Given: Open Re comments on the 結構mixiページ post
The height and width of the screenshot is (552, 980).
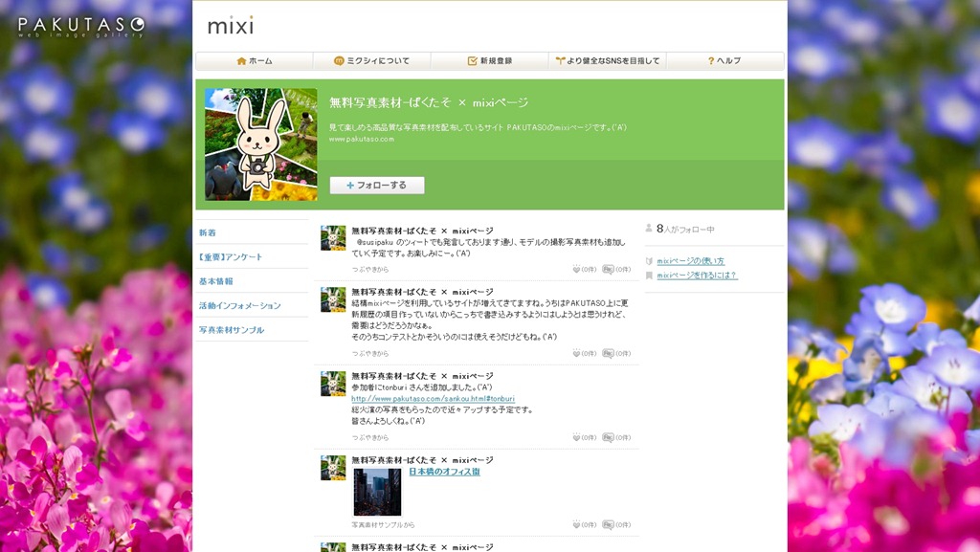Looking at the screenshot, I should click(x=608, y=353).
